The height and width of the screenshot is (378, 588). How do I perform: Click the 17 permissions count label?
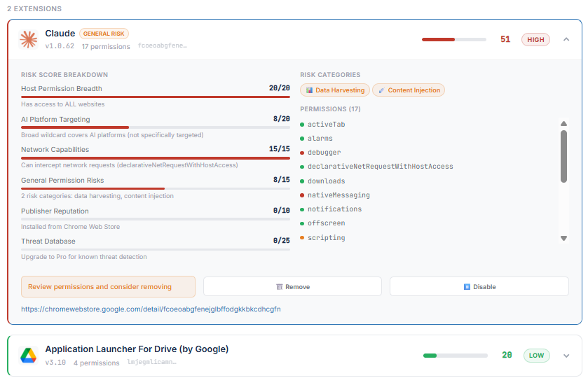pos(106,46)
